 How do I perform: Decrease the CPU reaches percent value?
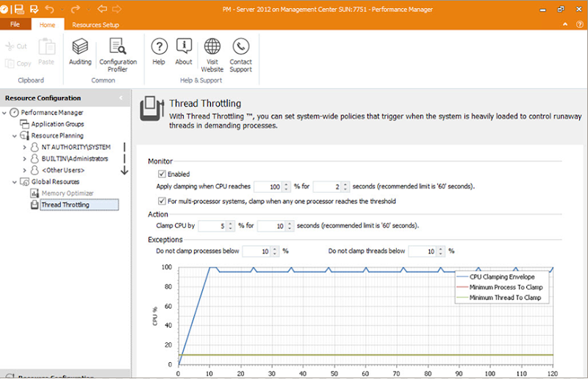[286, 189]
